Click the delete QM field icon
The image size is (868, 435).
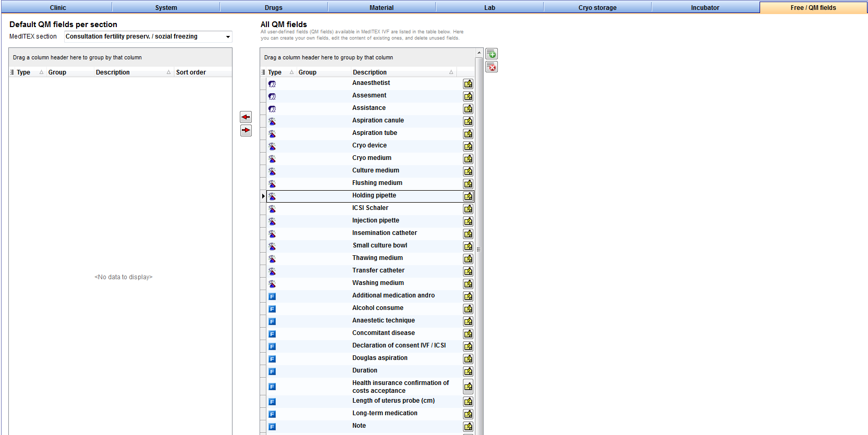point(492,67)
